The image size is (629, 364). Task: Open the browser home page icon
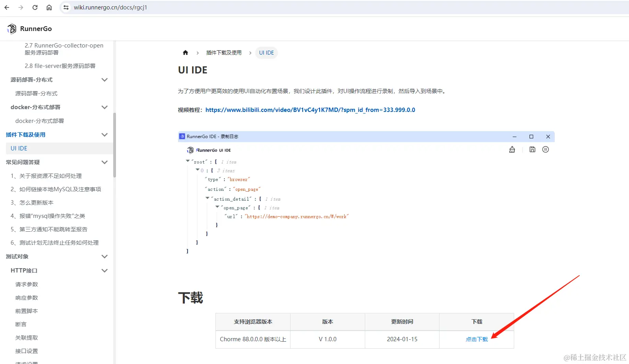tap(49, 7)
